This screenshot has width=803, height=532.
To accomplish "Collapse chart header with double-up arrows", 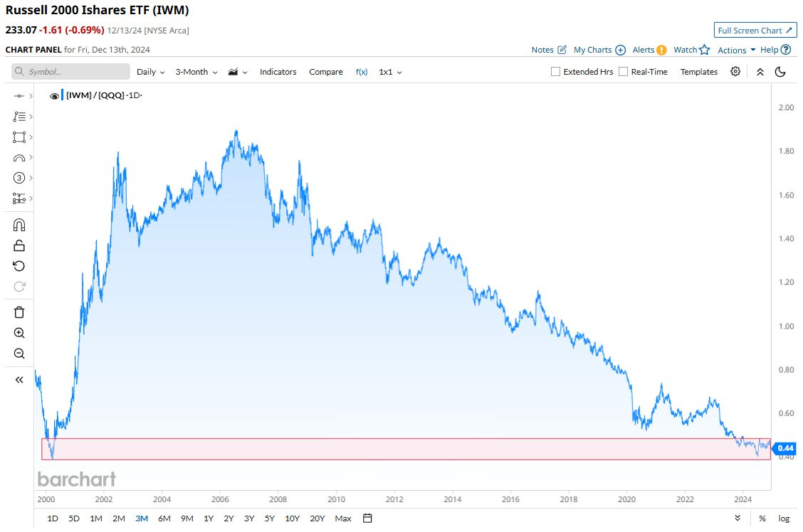I will pos(760,72).
